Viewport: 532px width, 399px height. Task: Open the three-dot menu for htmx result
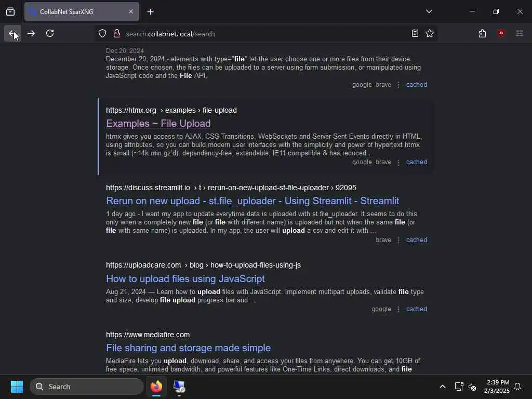(x=398, y=162)
